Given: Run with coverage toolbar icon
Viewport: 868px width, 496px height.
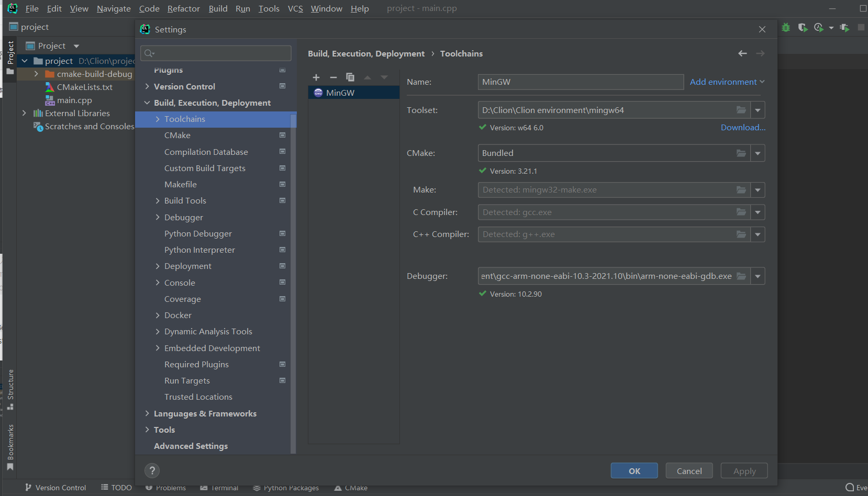Looking at the screenshot, I should 803,27.
